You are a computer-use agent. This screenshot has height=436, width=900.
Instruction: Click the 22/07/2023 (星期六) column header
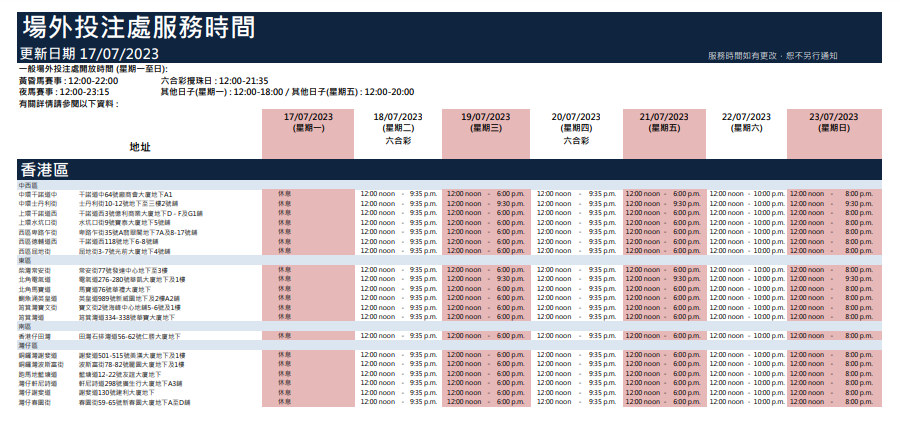point(748,123)
